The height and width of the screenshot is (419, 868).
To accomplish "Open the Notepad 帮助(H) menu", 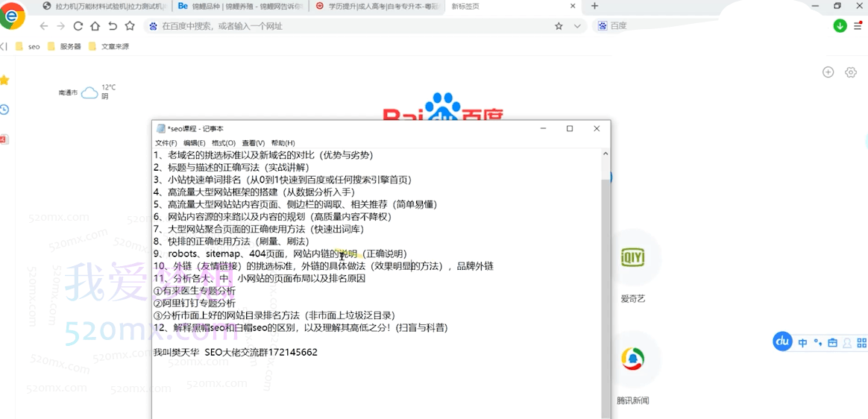I will click(283, 143).
